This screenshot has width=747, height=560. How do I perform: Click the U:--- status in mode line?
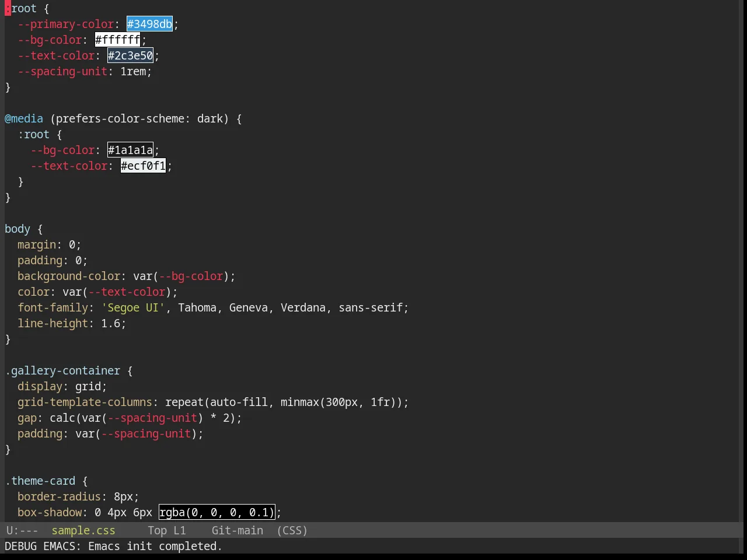tap(22, 530)
